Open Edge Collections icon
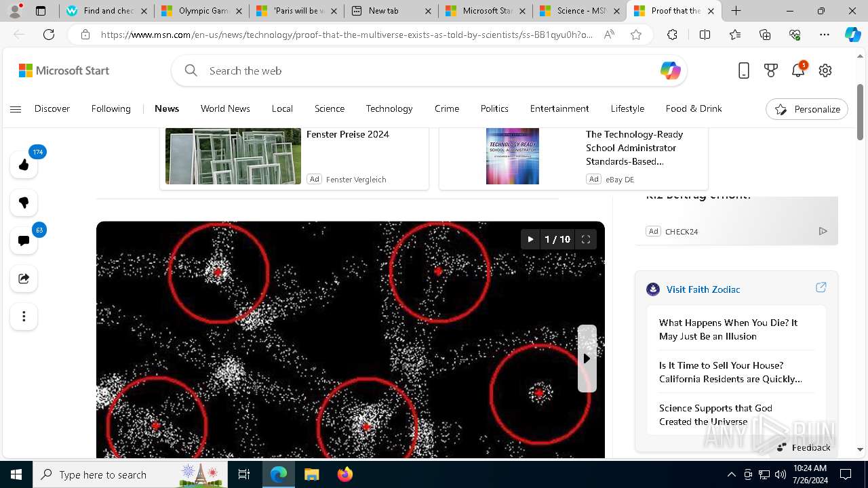 click(x=765, y=35)
